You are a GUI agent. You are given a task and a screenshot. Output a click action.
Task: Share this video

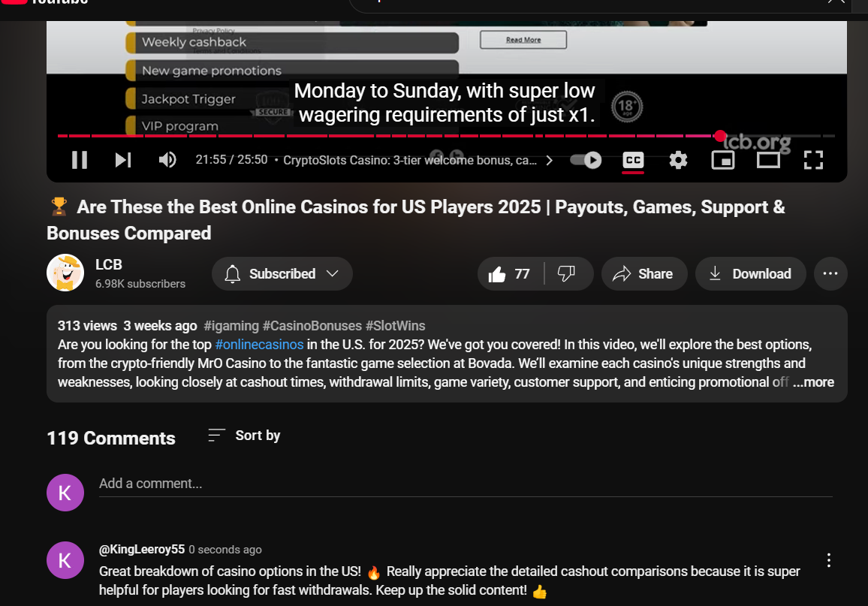pyautogui.click(x=644, y=274)
